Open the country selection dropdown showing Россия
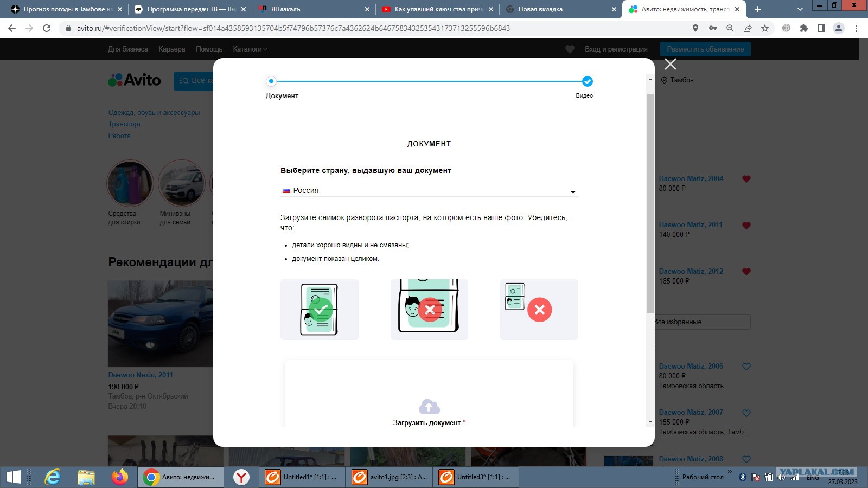The height and width of the screenshot is (488, 868). click(x=429, y=191)
